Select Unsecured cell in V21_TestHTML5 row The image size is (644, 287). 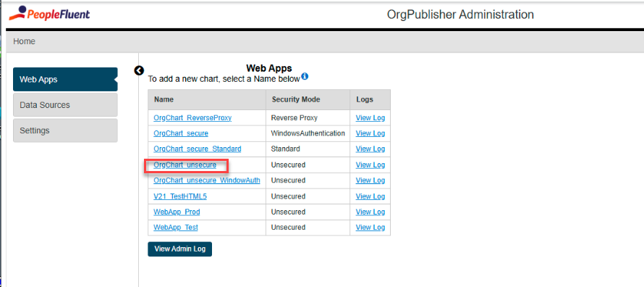point(308,196)
